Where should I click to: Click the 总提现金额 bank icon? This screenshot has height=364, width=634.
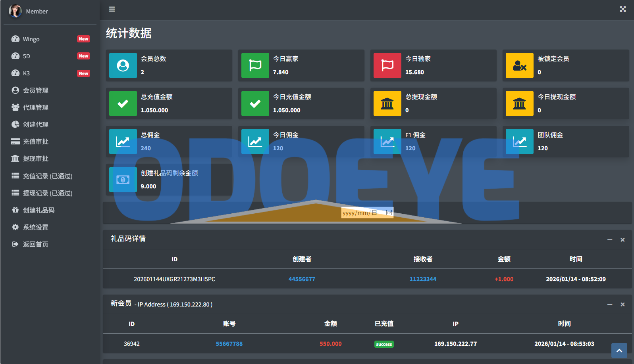point(387,103)
